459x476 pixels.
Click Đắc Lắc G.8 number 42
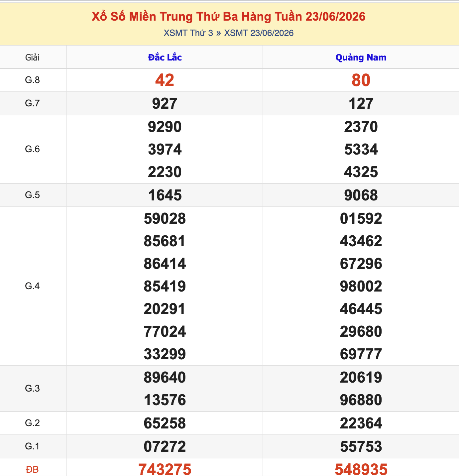(165, 80)
